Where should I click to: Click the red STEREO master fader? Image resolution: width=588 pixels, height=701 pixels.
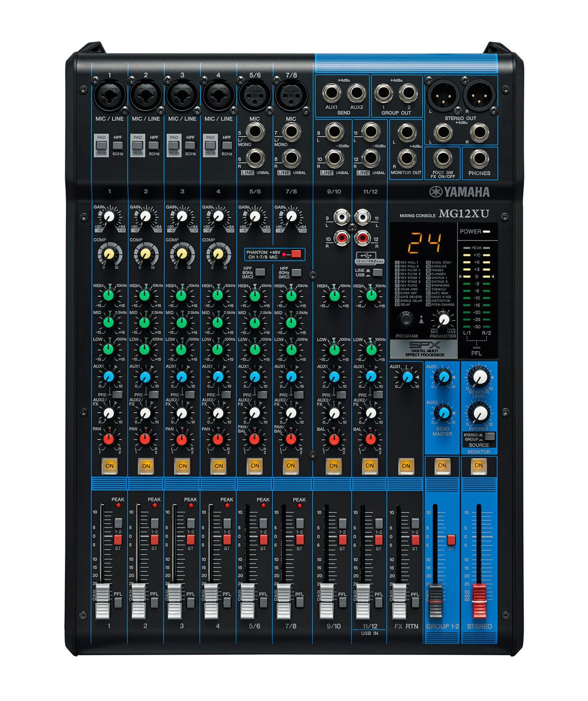tap(479, 601)
